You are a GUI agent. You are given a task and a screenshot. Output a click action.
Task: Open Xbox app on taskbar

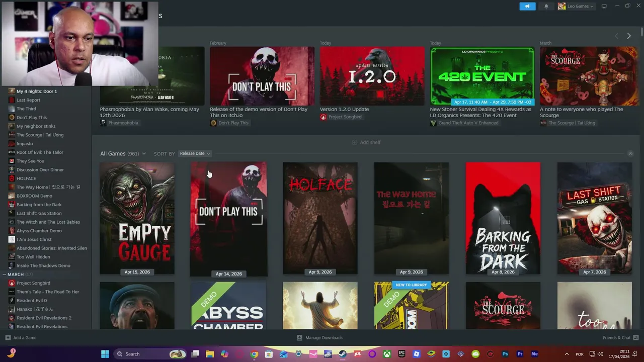(387, 354)
